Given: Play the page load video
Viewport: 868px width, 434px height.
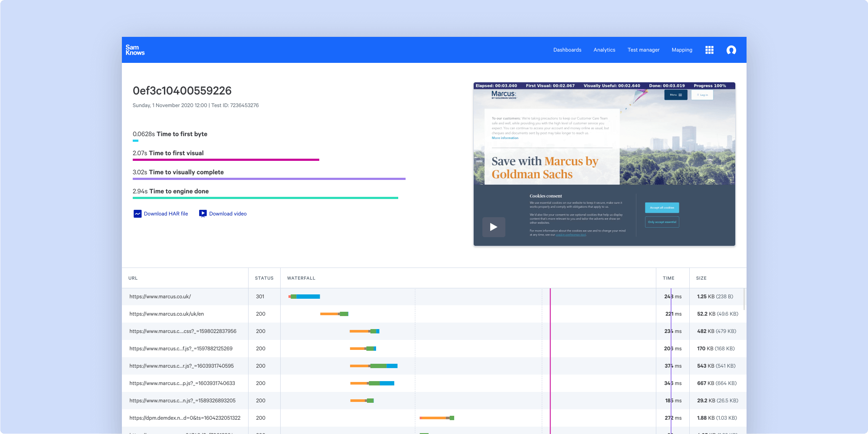Looking at the screenshot, I should pyautogui.click(x=494, y=227).
